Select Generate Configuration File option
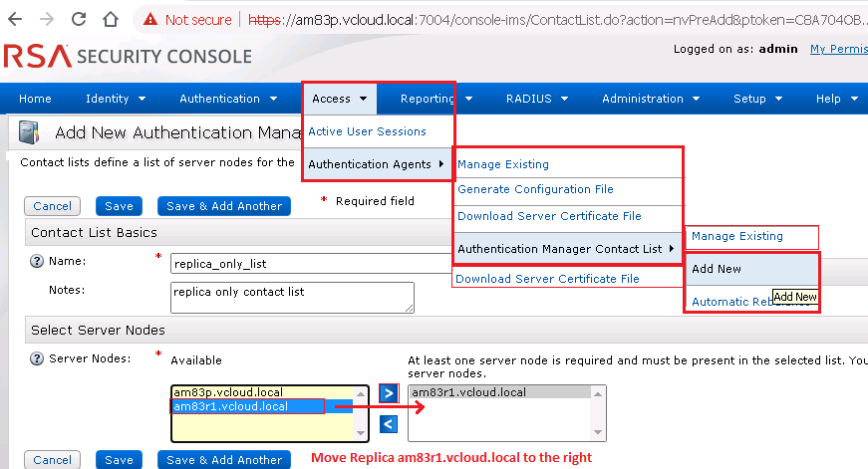The width and height of the screenshot is (868, 469). click(535, 189)
